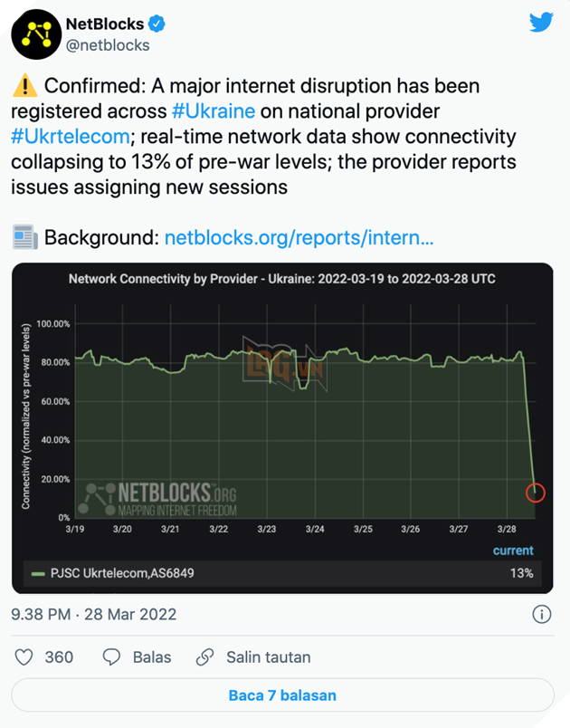Click the NetBlocks profile avatar
Screen dimensions: 570x728
[x=36, y=33]
